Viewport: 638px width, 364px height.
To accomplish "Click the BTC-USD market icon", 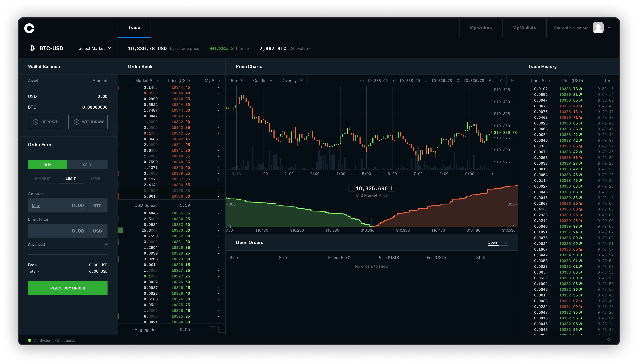I will pyautogui.click(x=32, y=48).
